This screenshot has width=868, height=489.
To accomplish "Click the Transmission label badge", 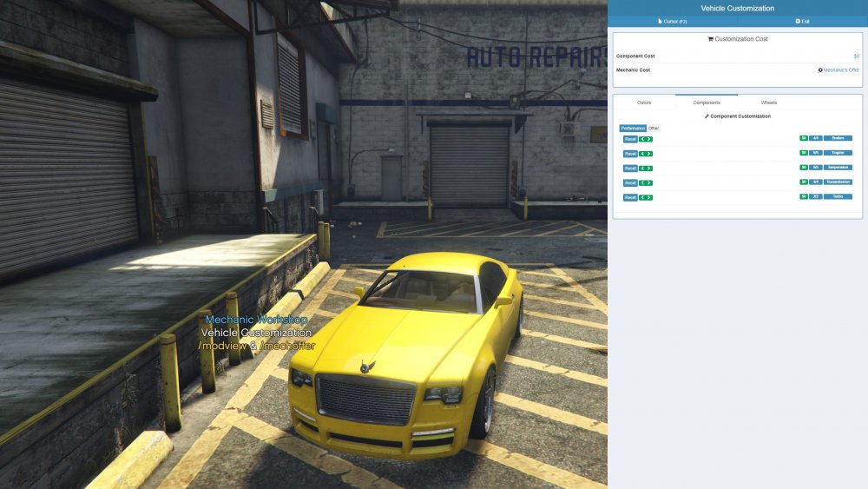I will [x=838, y=182].
